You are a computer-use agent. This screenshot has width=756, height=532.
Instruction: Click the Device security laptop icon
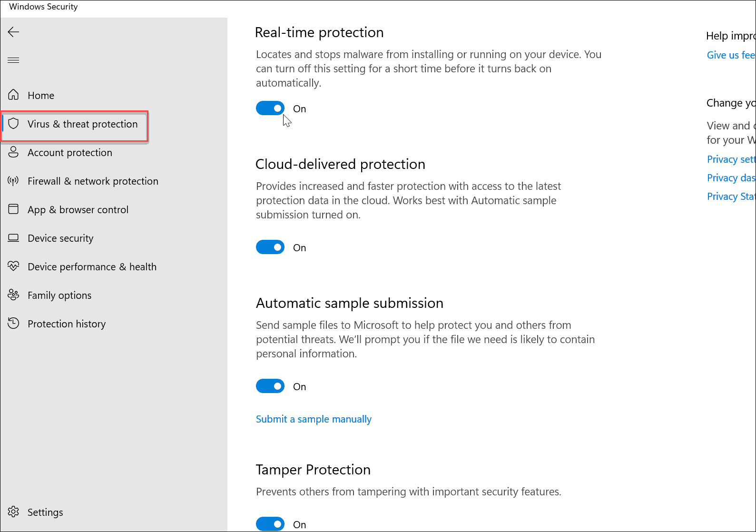coord(13,237)
